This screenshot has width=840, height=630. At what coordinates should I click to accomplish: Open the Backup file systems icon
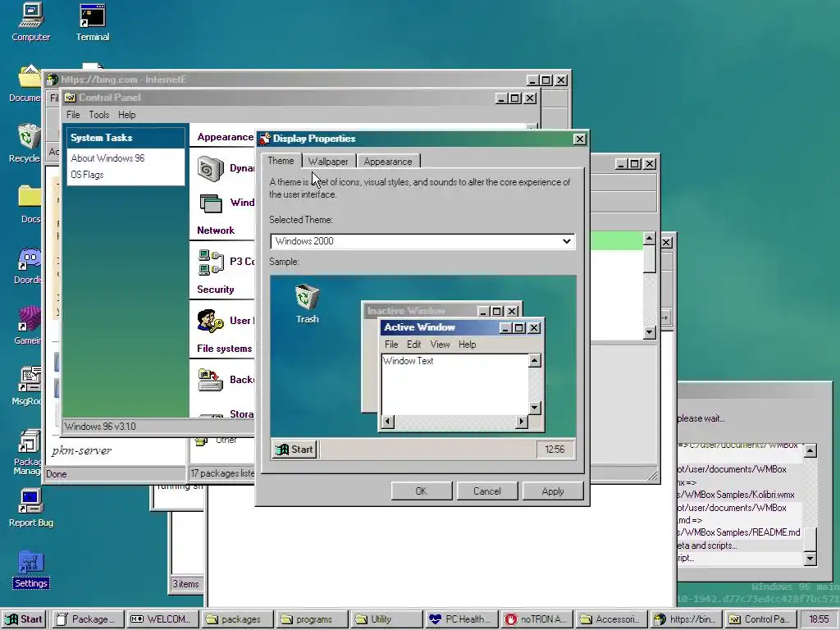[211, 380]
